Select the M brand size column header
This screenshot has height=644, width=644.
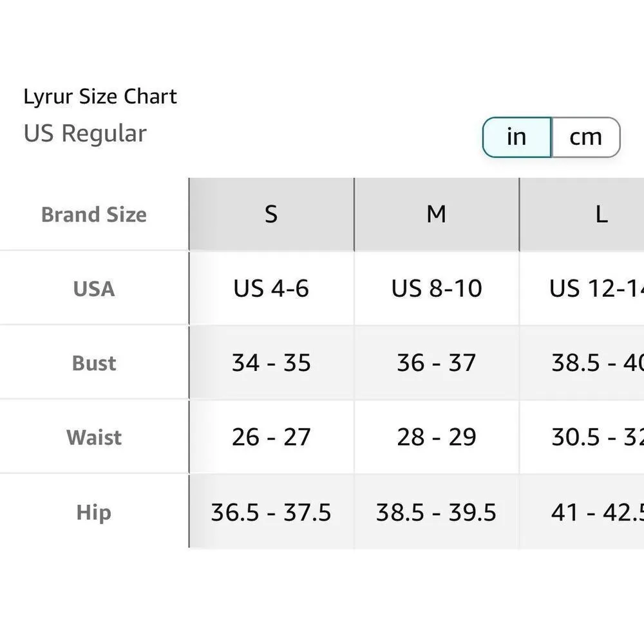tap(436, 214)
